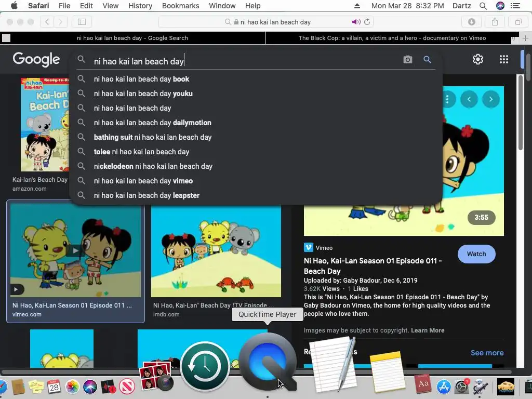Go back with Safari's back arrow
Screen dimensions: 532x399
47,22
